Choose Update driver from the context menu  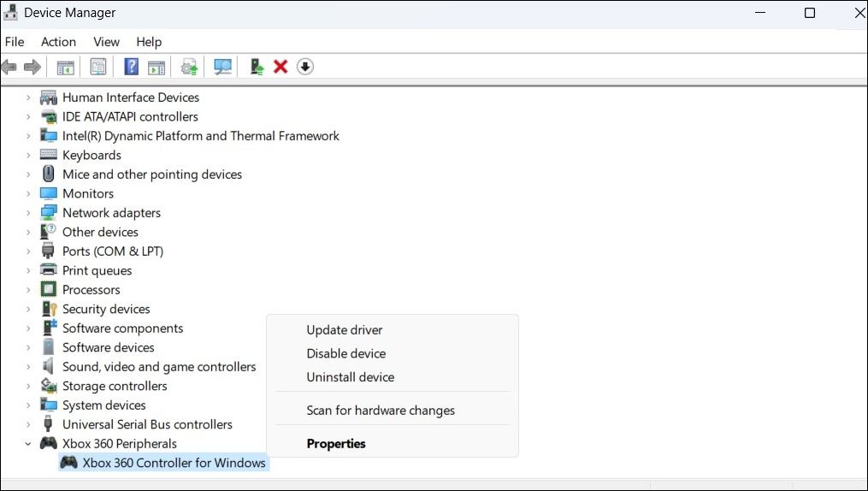[x=345, y=330]
